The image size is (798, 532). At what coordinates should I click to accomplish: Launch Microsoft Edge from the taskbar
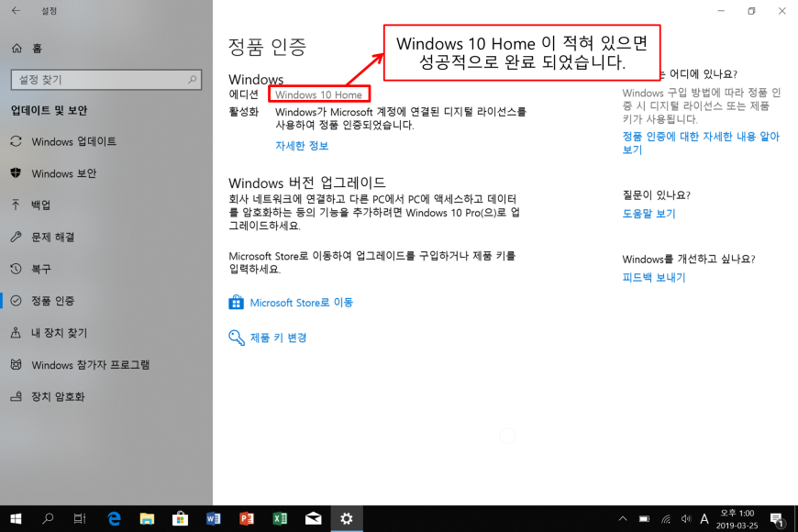coord(114,519)
